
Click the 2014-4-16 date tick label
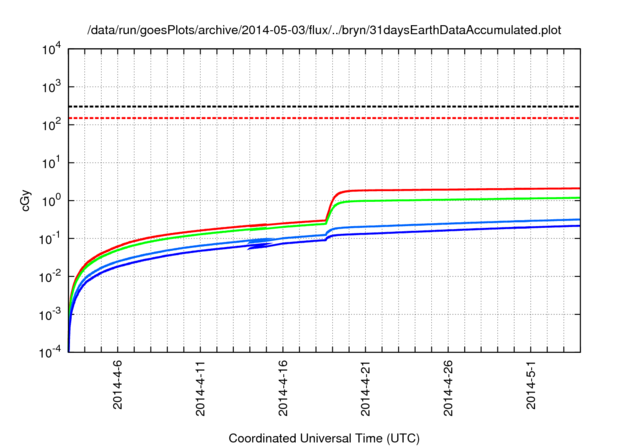(282, 388)
